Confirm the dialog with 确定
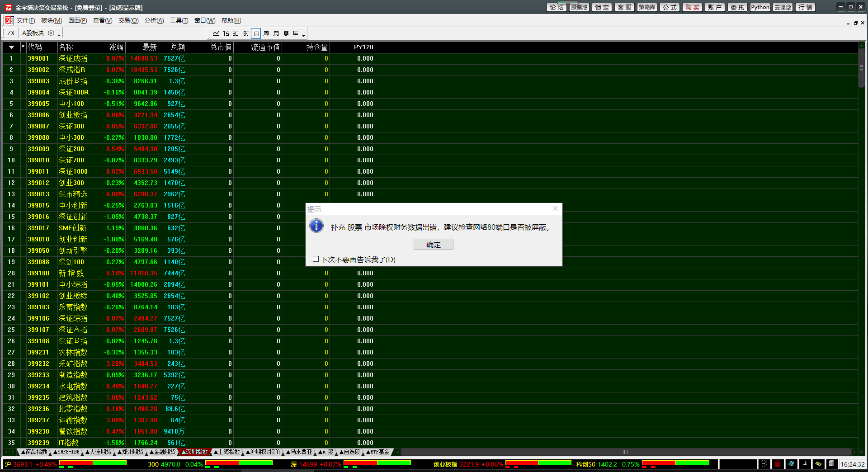 (x=433, y=245)
